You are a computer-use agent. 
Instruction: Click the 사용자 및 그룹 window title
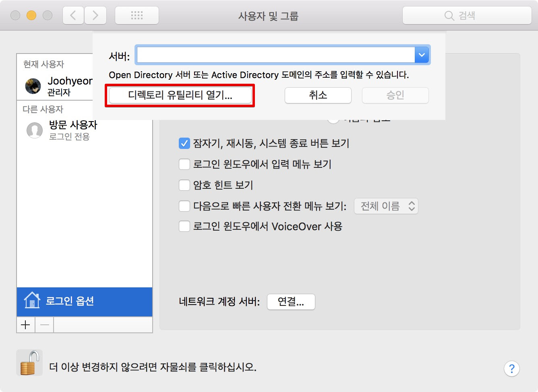tap(268, 16)
